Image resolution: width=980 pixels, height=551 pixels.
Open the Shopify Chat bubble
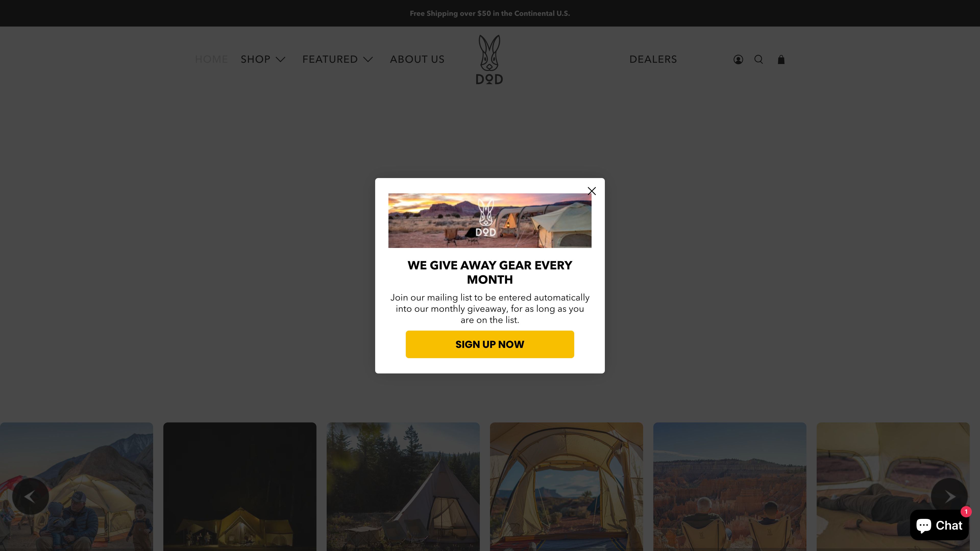coord(939,525)
